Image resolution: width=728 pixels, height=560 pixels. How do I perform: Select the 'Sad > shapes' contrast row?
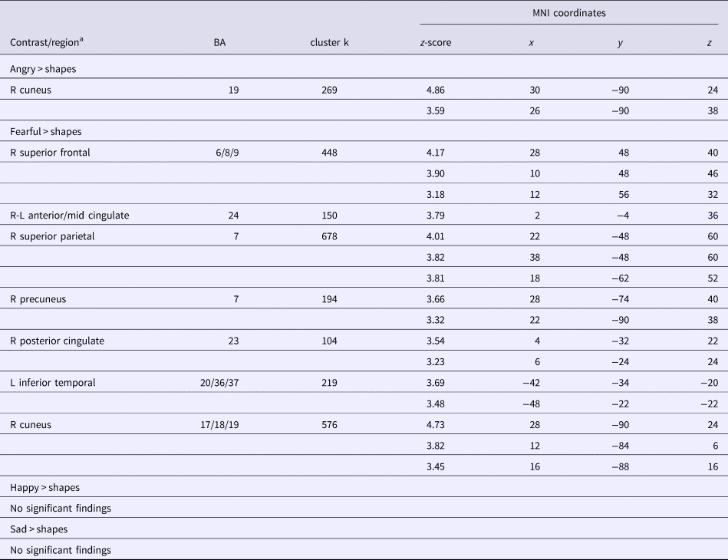[x=38, y=529]
